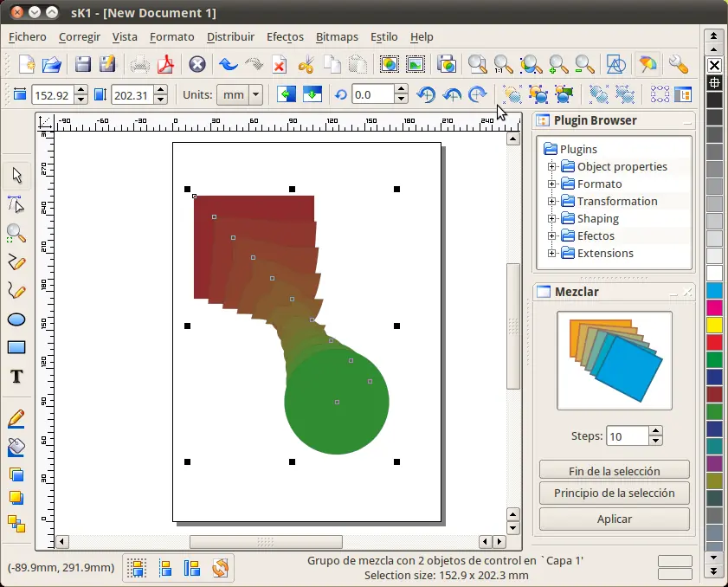728x587 pixels.
Task: Open the Units dropdown
Action: coord(239,94)
